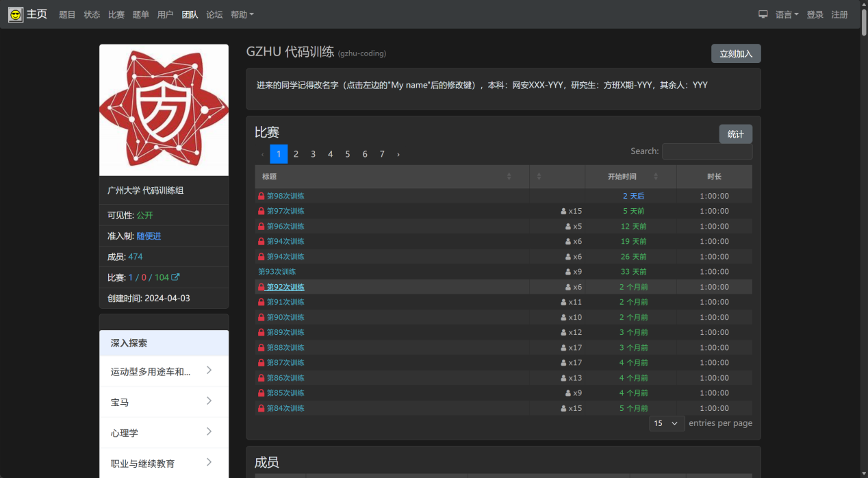
Task: Go to contests page 7
Action: tap(382, 154)
